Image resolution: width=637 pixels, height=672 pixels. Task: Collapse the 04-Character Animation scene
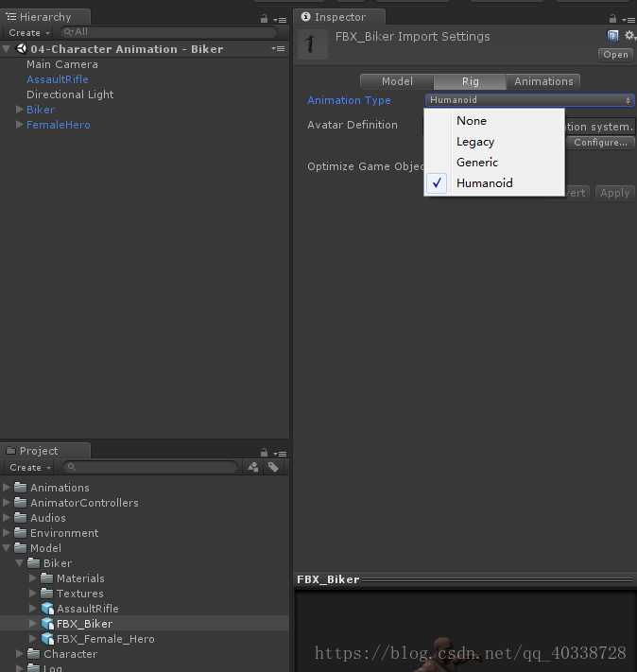click(6, 49)
